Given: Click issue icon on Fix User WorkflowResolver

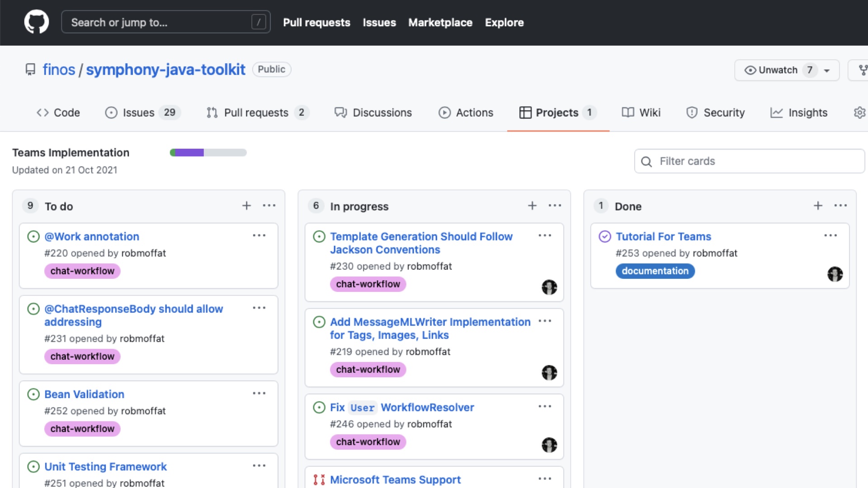Looking at the screenshot, I should (x=319, y=407).
